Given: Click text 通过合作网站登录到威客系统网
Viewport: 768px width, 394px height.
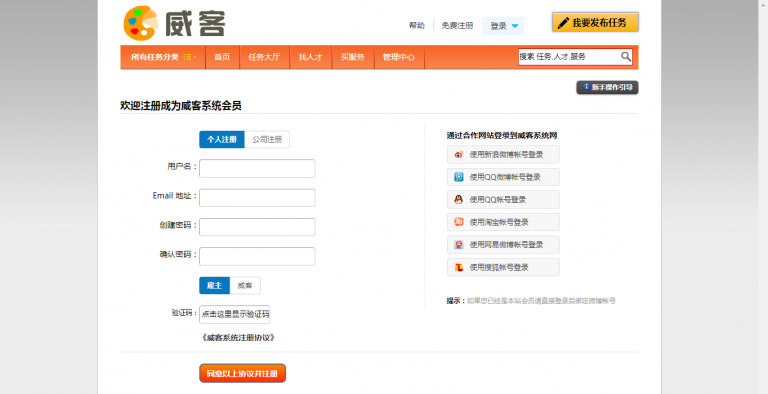Looking at the screenshot, I should pos(502,136).
